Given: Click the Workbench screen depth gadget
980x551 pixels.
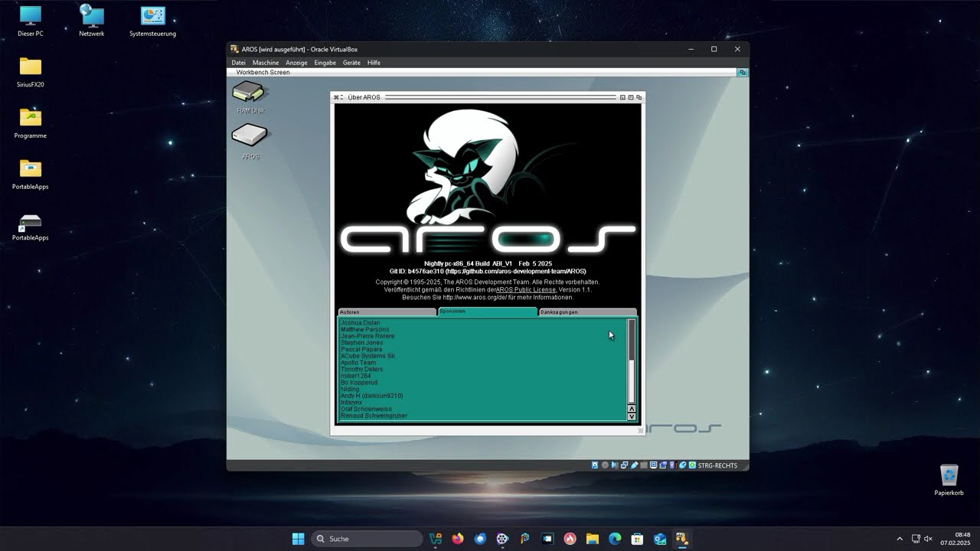Looking at the screenshot, I should (x=742, y=72).
